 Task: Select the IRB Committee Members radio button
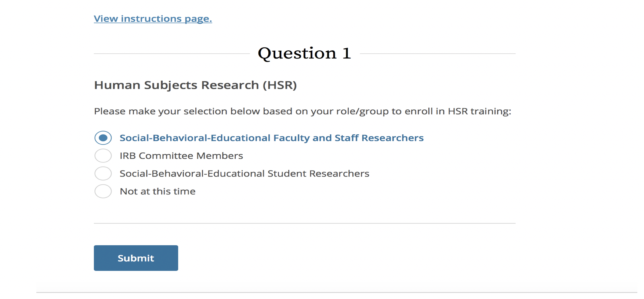(103, 156)
